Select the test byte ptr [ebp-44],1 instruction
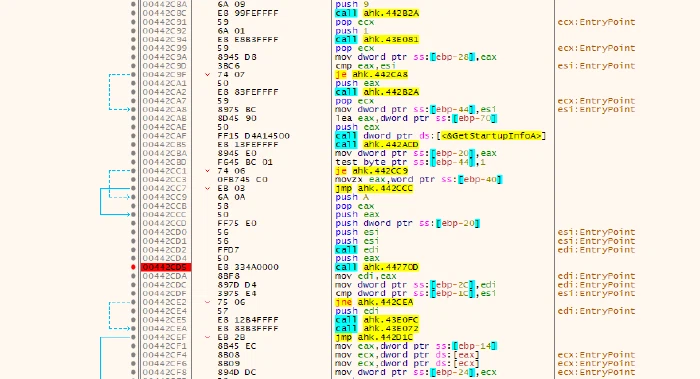The width and height of the screenshot is (700, 379). tap(411, 162)
